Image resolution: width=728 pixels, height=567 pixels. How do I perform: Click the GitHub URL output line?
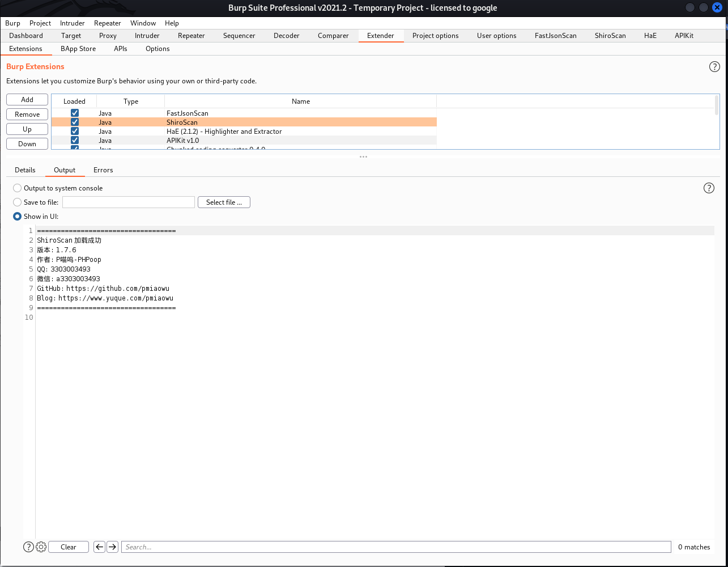click(103, 289)
